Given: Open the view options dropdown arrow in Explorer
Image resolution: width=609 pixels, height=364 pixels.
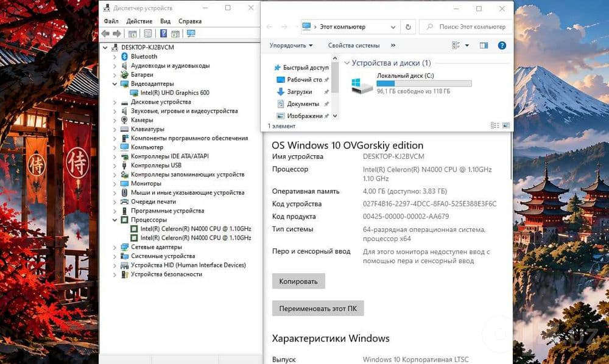Looking at the screenshot, I should click(x=467, y=46).
